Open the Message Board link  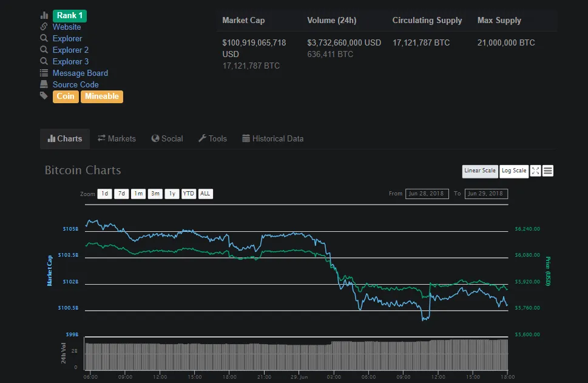(x=80, y=73)
